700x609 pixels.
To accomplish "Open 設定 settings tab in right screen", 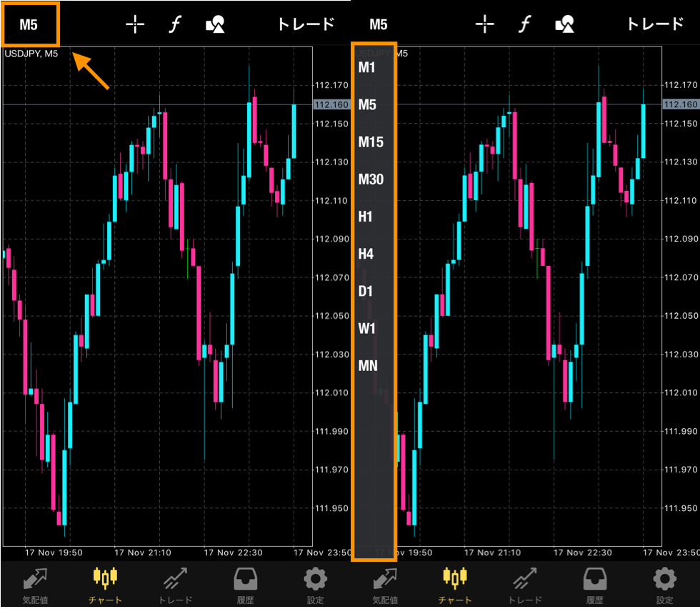I will pos(665,585).
